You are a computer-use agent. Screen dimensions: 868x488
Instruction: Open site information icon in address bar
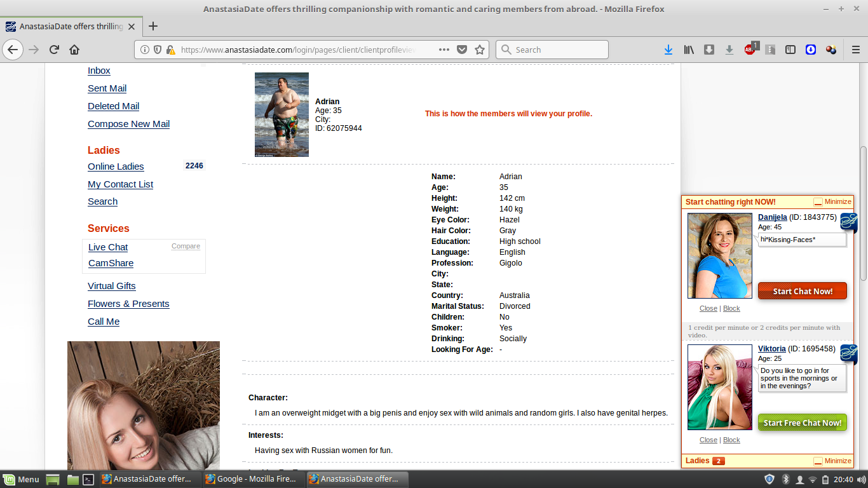click(145, 50)
